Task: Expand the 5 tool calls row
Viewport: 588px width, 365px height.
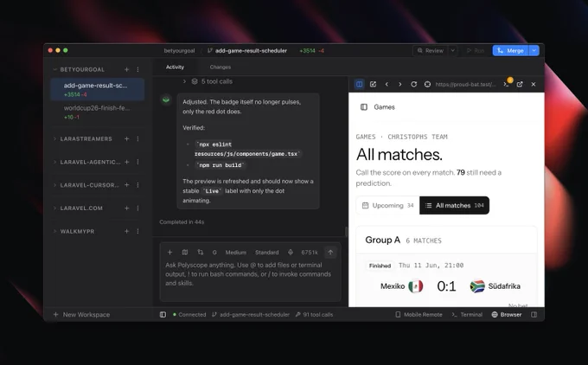Action: 208,81
